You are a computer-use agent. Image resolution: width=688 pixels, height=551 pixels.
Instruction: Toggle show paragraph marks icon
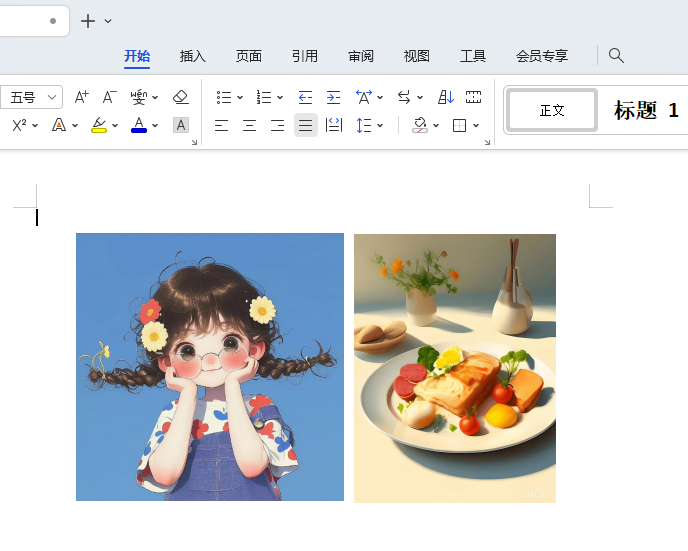pos(473,97)
